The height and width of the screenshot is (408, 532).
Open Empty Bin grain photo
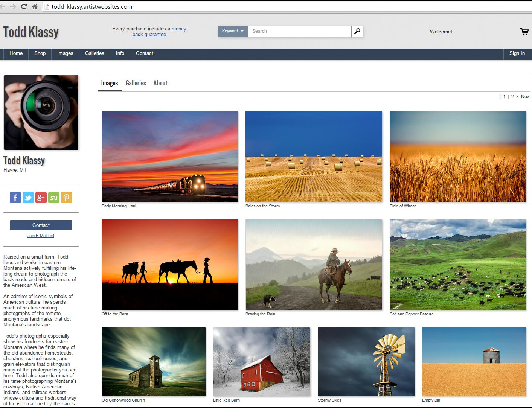click(474, 362)
